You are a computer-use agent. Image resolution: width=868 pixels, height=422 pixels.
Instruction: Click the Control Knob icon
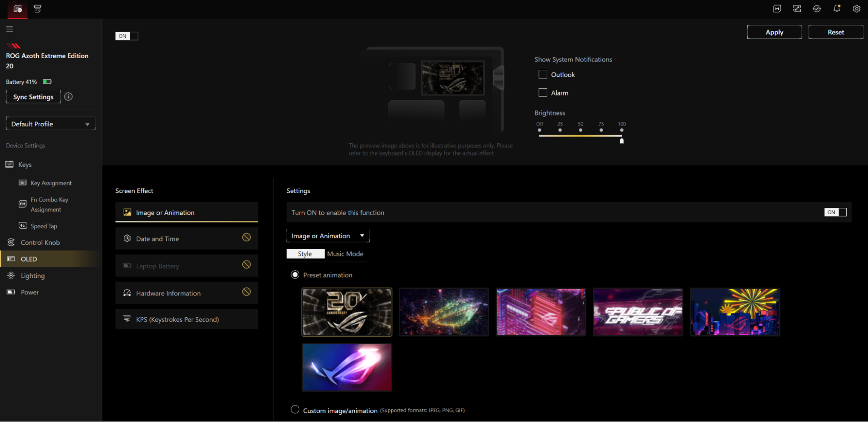[11, 242]
